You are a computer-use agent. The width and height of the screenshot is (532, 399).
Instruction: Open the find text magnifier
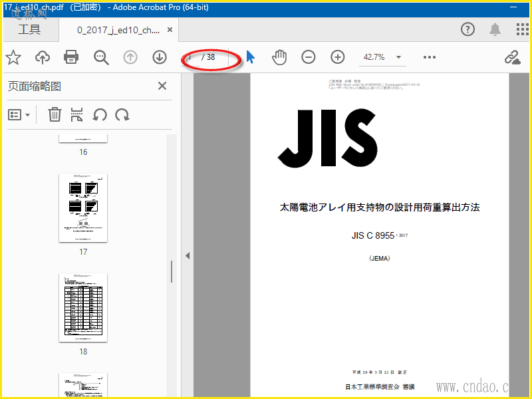[x=101, y=57]
